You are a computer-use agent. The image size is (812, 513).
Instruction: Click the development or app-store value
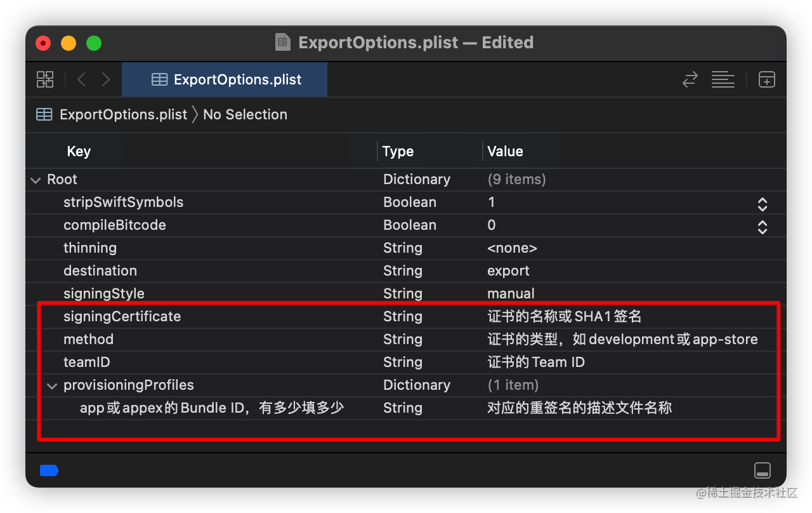pos(622,339)
